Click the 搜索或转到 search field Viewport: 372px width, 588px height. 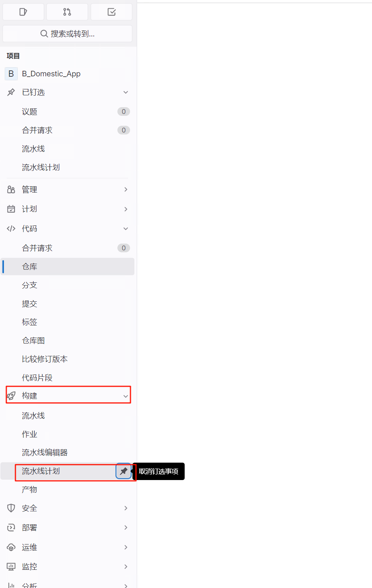click(68, 34)
